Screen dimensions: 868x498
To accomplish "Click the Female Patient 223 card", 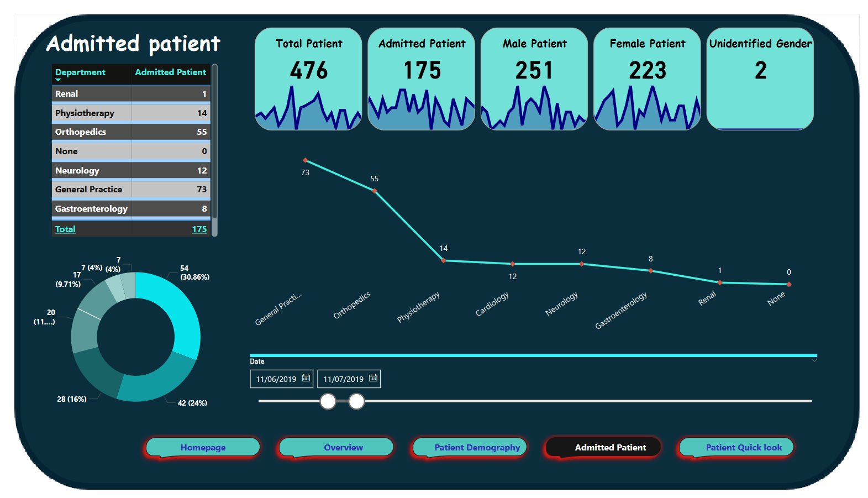I will [647, 79].
